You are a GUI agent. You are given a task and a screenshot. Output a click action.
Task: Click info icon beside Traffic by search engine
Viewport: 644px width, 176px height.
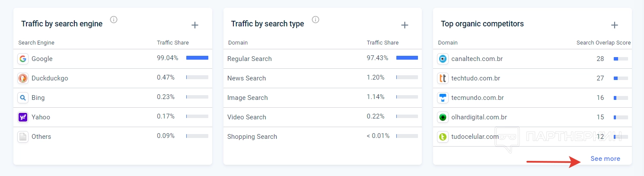[114, 19]
